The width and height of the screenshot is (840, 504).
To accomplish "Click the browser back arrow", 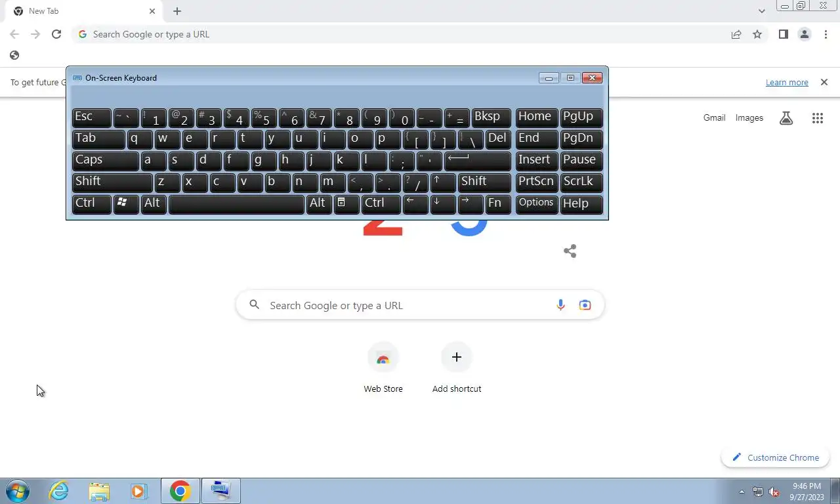I will click(x=14, y=34).
